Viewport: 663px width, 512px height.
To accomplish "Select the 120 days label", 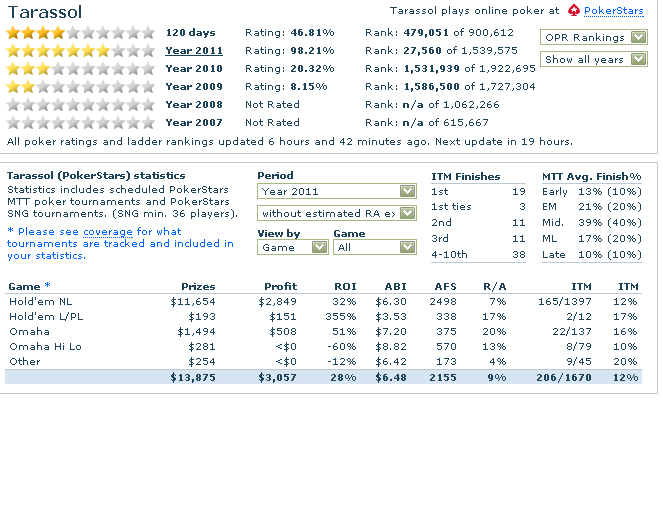I will coord(190,33).
